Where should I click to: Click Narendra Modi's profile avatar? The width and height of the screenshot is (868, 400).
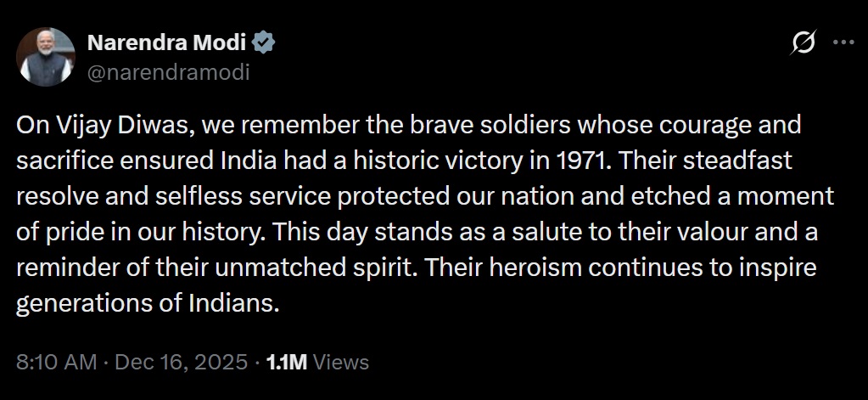pyautogui.click(x=46, y=56)
